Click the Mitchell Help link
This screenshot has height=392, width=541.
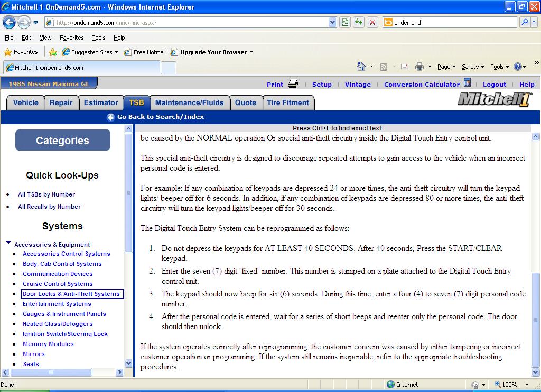pyautogui.click(x=527, y=85)
